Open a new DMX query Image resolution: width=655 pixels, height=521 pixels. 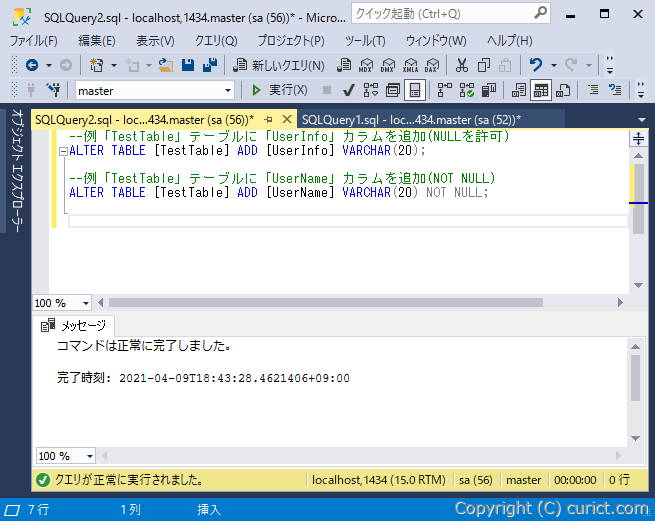pos(388,65)
